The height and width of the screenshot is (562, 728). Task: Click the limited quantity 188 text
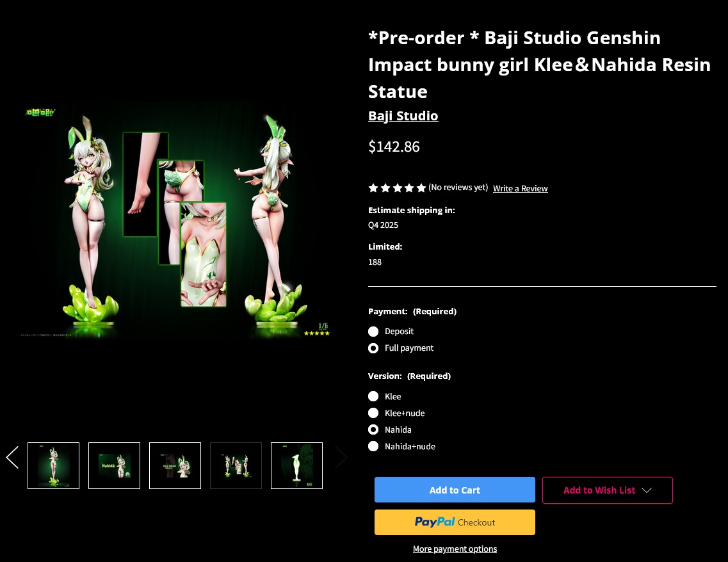375,262
